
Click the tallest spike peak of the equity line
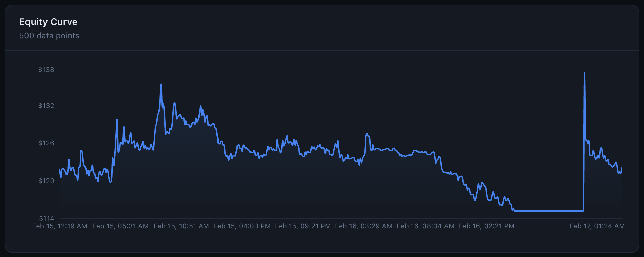tap(584, 73)
